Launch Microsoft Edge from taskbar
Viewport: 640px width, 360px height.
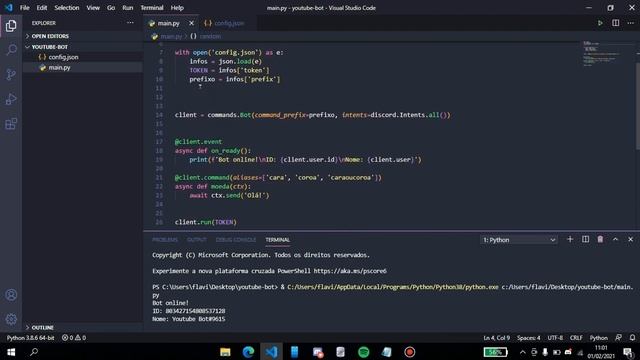tap(248, 352)
